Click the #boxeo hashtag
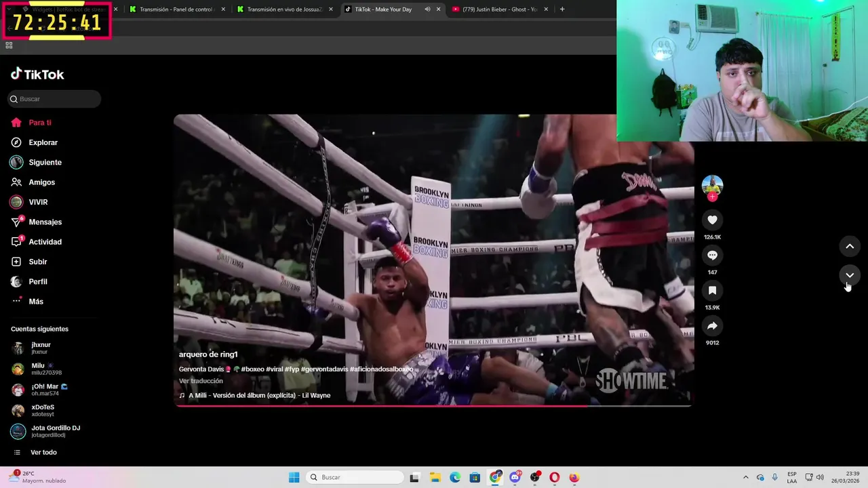The width and height of the screenshot is (868, 488). [x=252, y=369]
